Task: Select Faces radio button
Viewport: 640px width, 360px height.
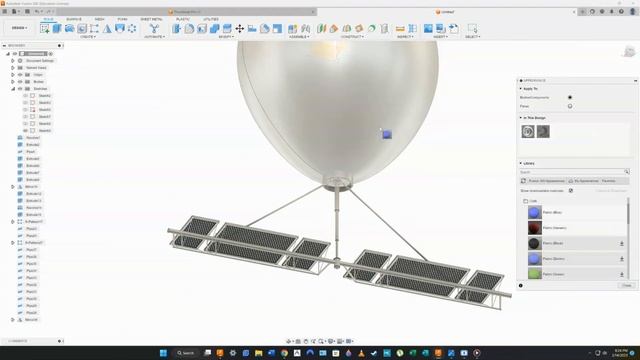Action: tap(570, 106)
